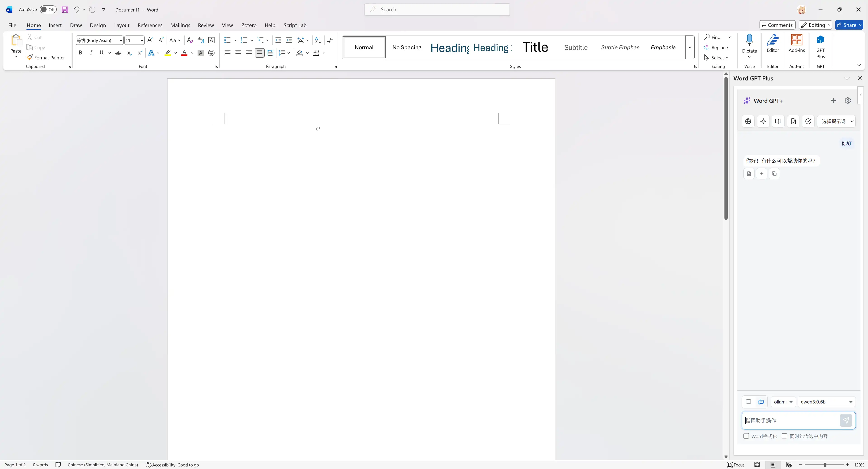Switch to Read Mode view in status bar
Viewport: 868px width, 469px height.
[x=757, y=465]
